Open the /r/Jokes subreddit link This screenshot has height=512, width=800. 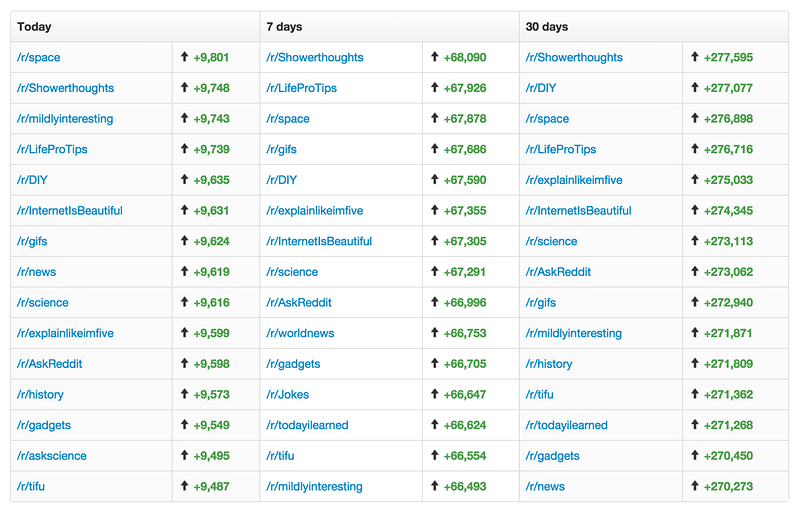(288, 394)
